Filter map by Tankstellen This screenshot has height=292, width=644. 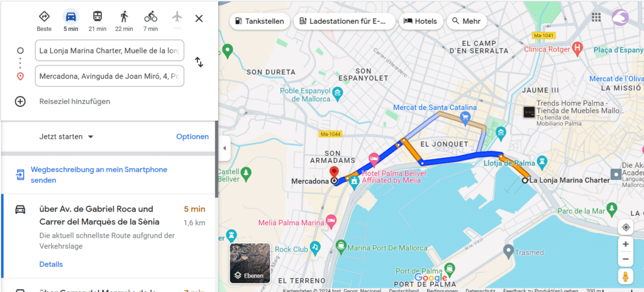(259, 21)
